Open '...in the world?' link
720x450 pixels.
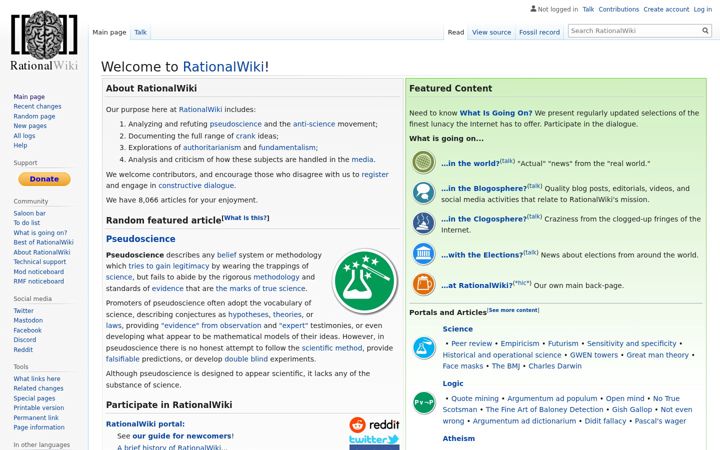(470, 163)
